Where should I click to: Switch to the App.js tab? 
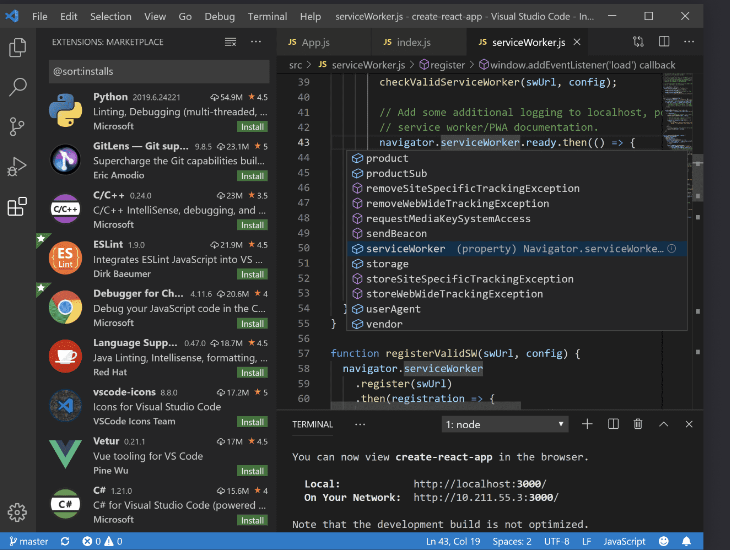pos(324,42)
